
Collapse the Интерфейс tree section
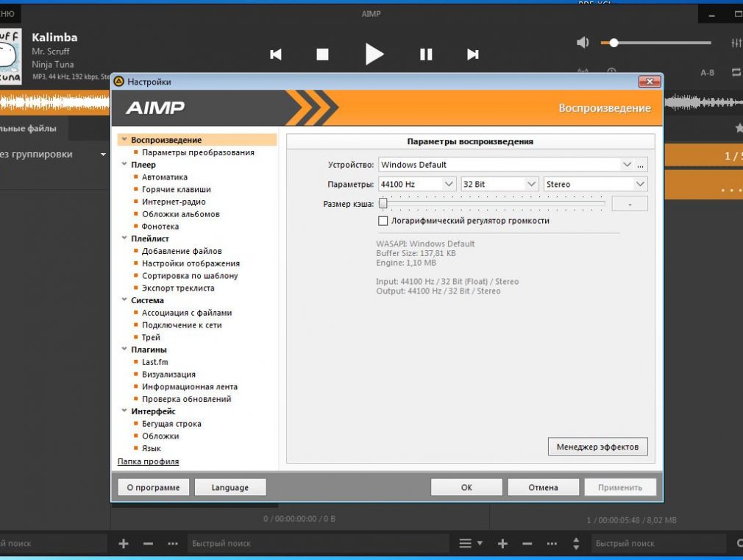(124, 411)
